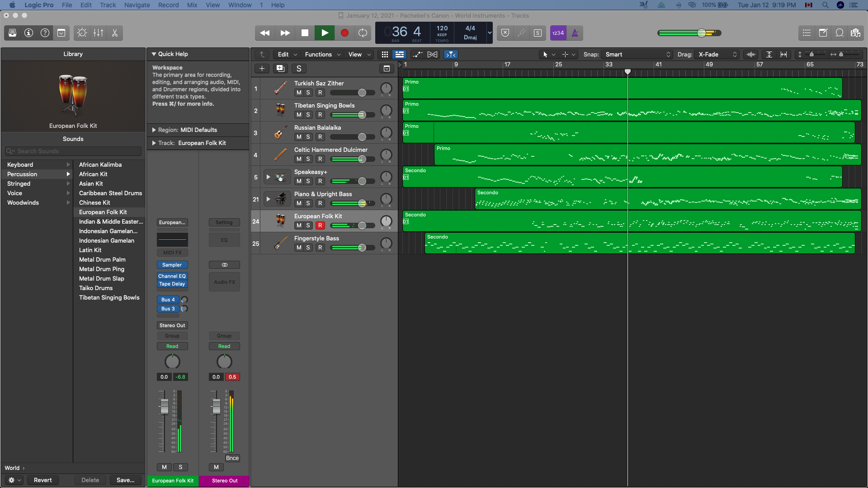Open the Functions dropdown menu
868x488 pixels.
coord(322,55)
